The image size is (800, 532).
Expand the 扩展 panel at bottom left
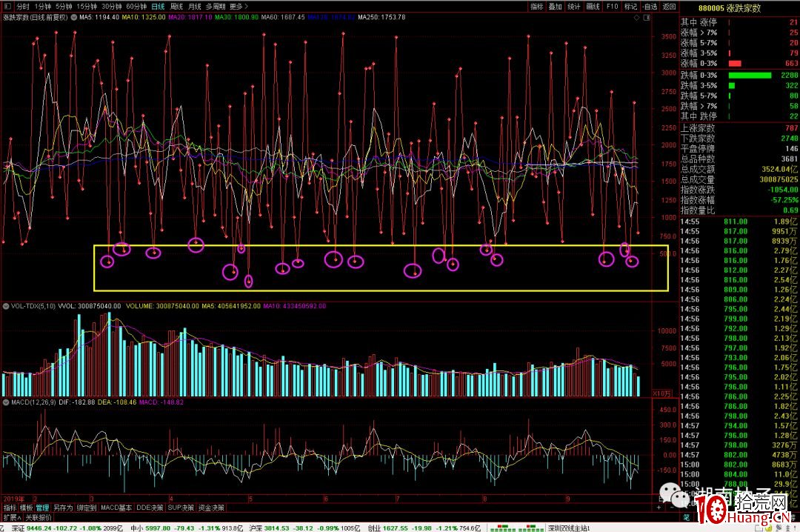point(10,517)
